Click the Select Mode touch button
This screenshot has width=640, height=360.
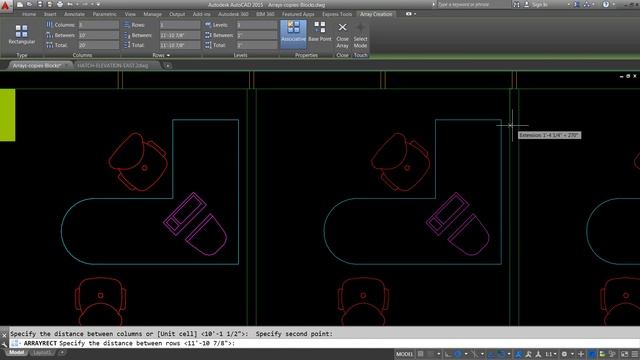click(360, 35)
